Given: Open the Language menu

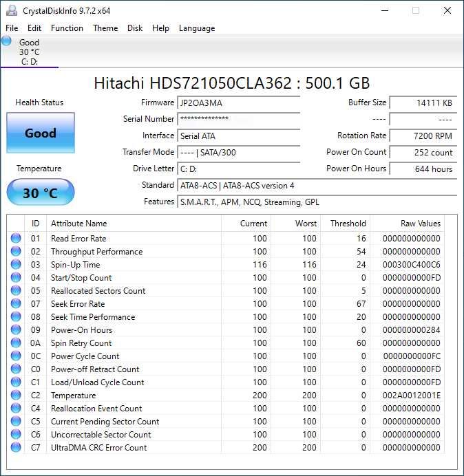Looking at the screenshot, I should pos(197,28).
